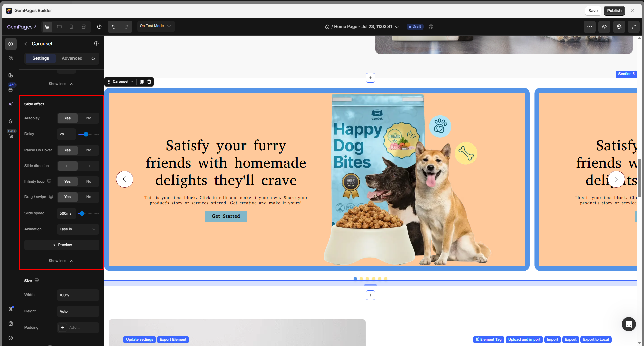Switch to mobile device view icon
Viewport: 644px width, 346px height.
(71, 27)
